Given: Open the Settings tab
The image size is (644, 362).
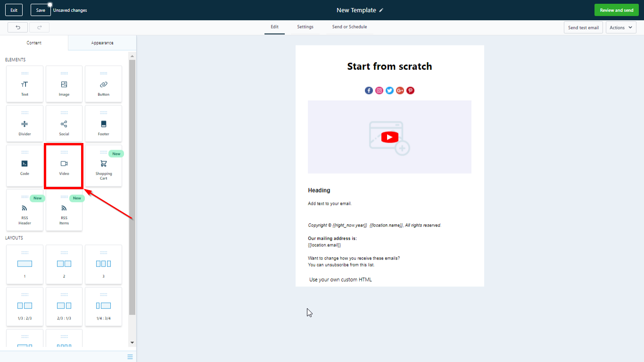Looking at the screenshot, I should click(305, 27).
